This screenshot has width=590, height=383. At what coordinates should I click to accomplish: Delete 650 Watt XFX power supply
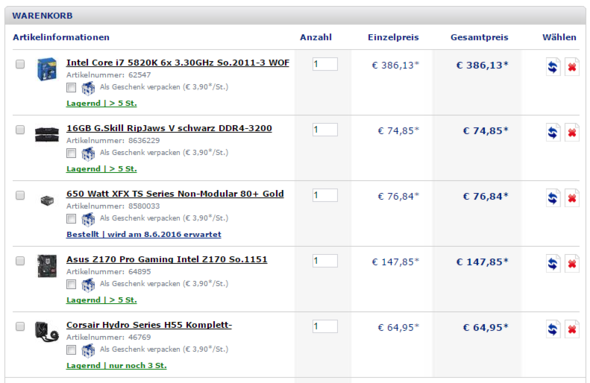click(572, 198)
